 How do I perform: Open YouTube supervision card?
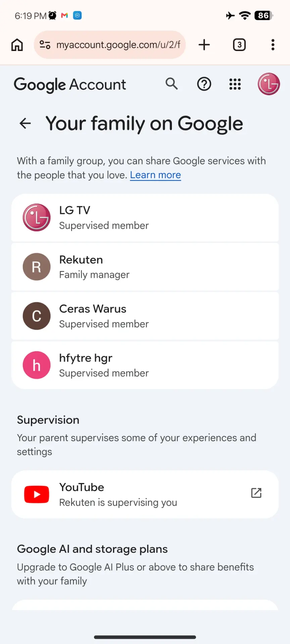click(x=145, y=494)
